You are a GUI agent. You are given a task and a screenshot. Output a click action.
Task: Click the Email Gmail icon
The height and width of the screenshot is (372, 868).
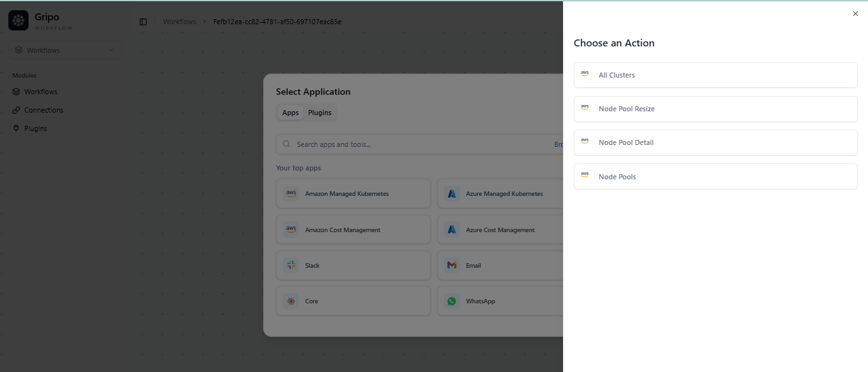pyautogui.click(x=452, y=265)
